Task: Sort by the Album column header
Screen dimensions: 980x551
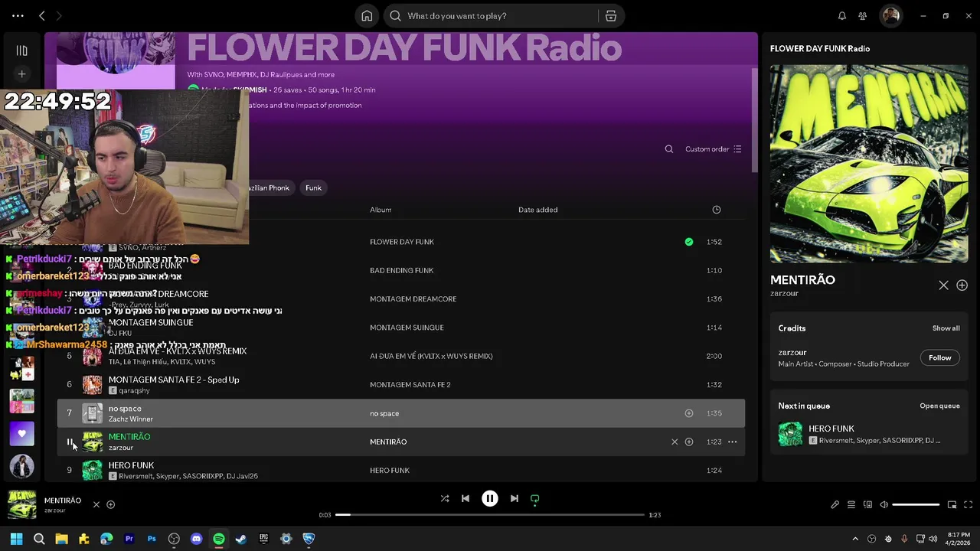Action: [381, 210]
